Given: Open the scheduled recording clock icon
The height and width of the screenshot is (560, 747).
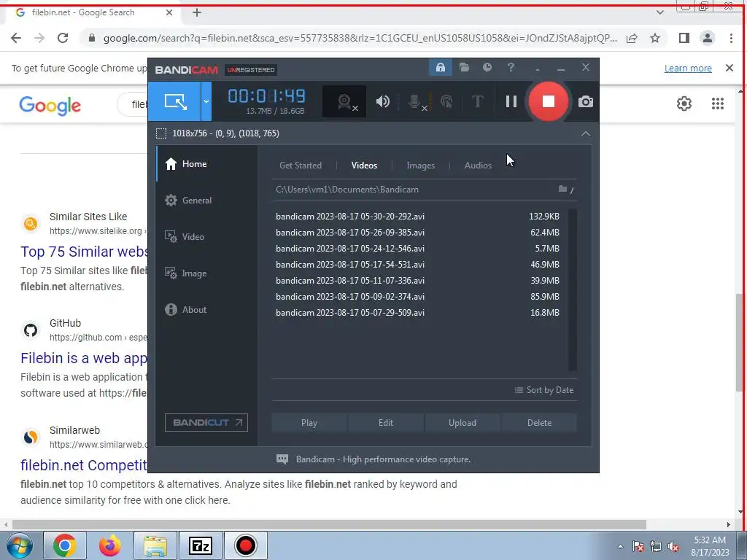Looking at the screenshot, I should tap(487, 68).
